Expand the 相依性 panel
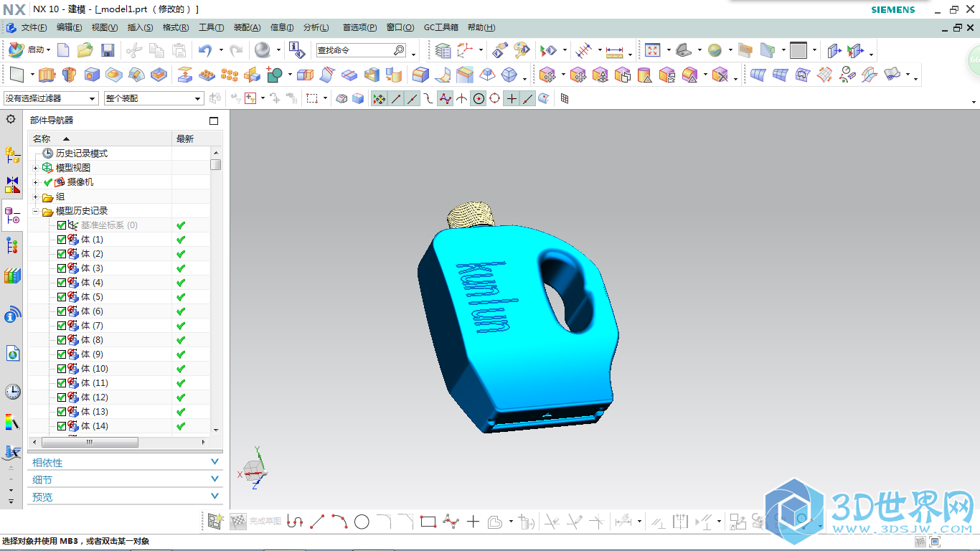The height and width of the screenshot is (551, 980). pyautogui.click(x=126, y=463)
